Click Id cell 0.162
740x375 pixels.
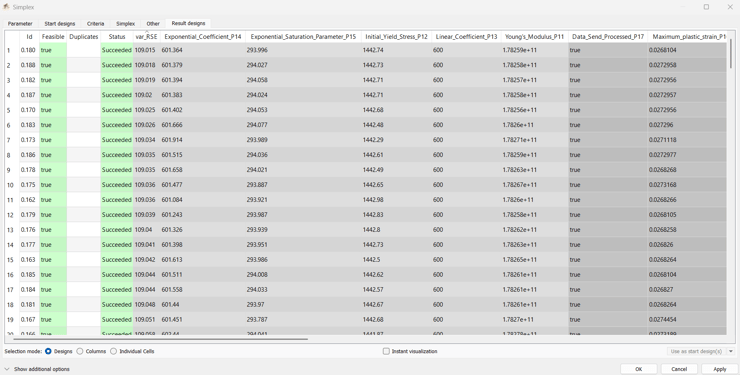pyautogui.click(x=28, y=200)
